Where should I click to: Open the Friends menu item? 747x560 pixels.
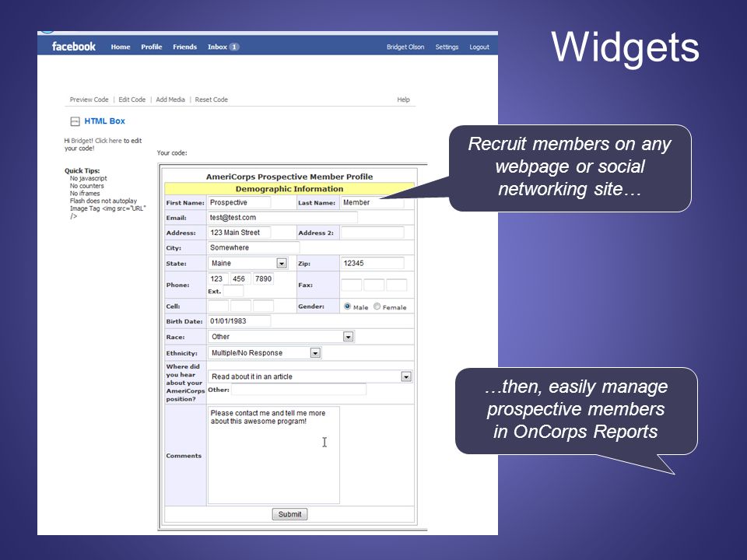point(185,47)
